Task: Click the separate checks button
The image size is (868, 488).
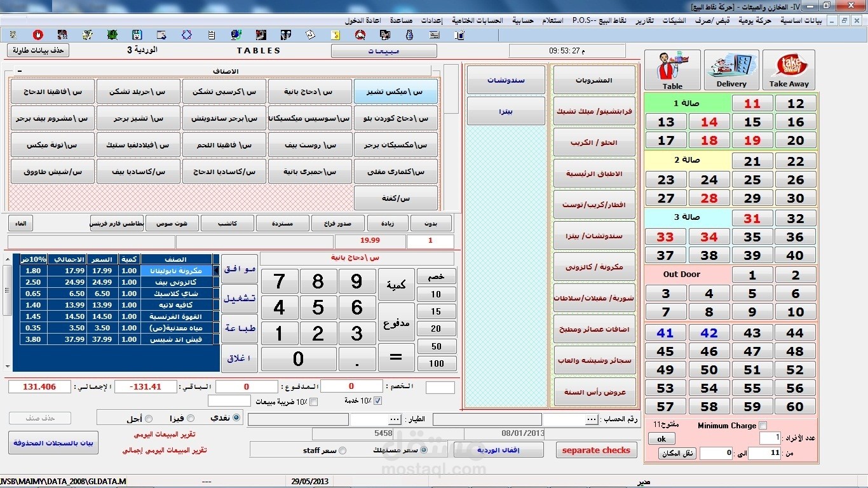Action: [x=596, y=450]
